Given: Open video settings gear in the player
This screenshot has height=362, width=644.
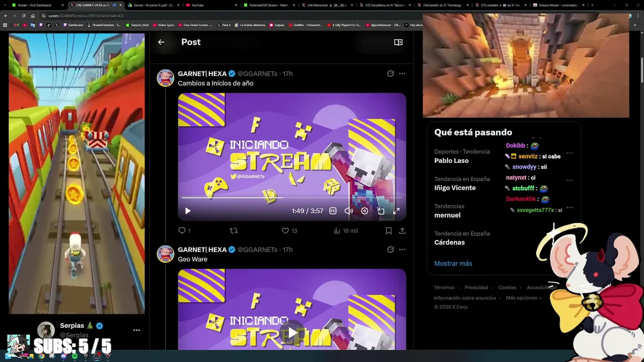Looking at the screenshot, I should (365, 211).
